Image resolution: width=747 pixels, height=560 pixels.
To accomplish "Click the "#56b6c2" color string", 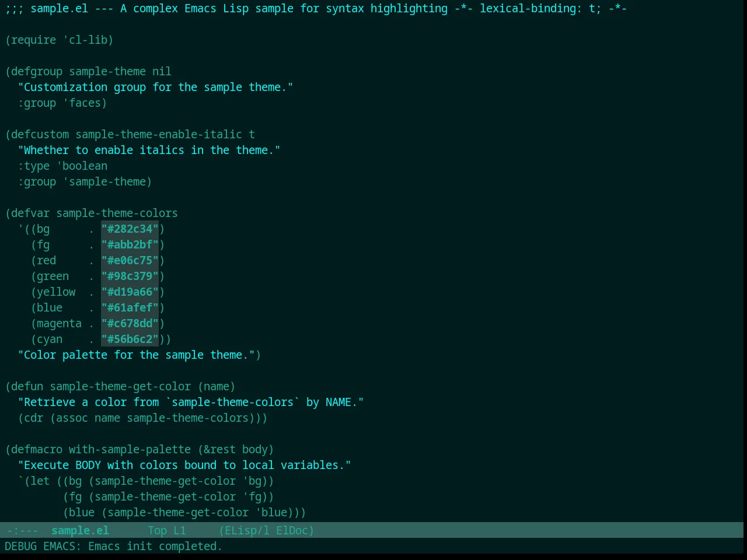I will (x=130, y=339).
